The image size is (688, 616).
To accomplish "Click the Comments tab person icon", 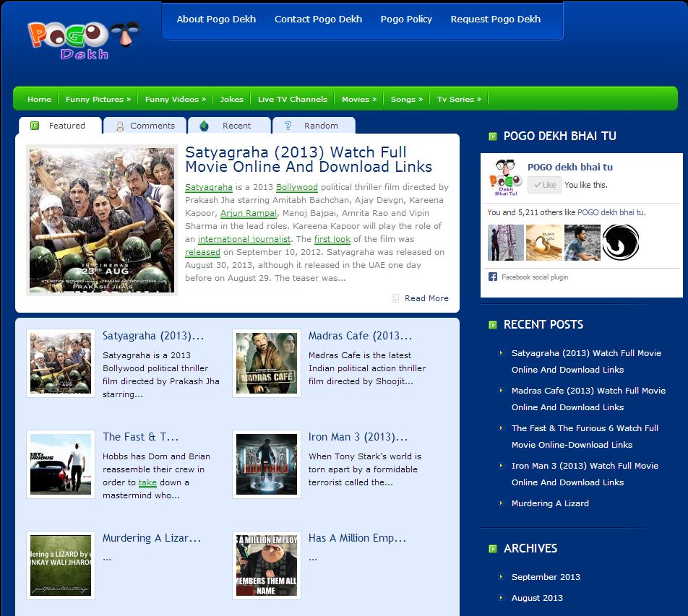I will click(x=120, y=126).
